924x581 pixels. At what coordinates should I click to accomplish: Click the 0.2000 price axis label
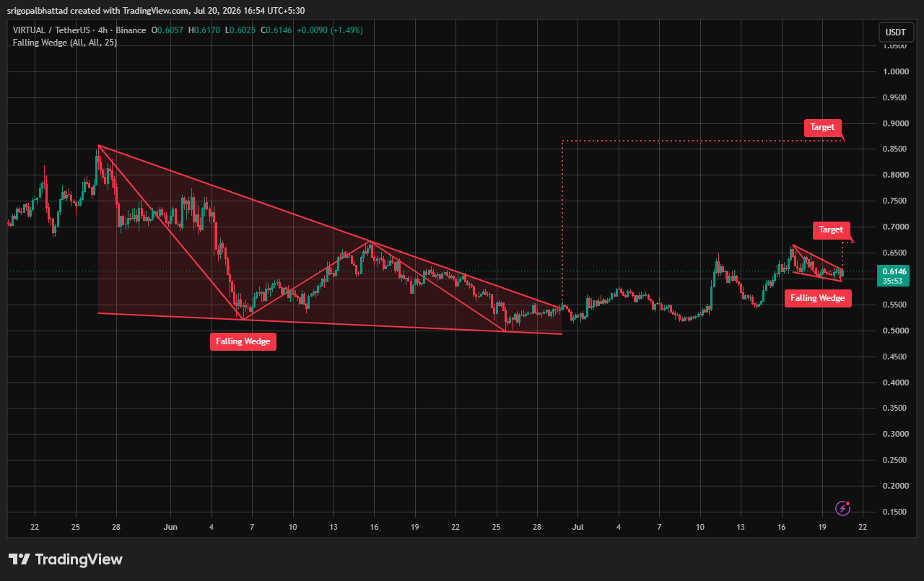click(896, 486)
